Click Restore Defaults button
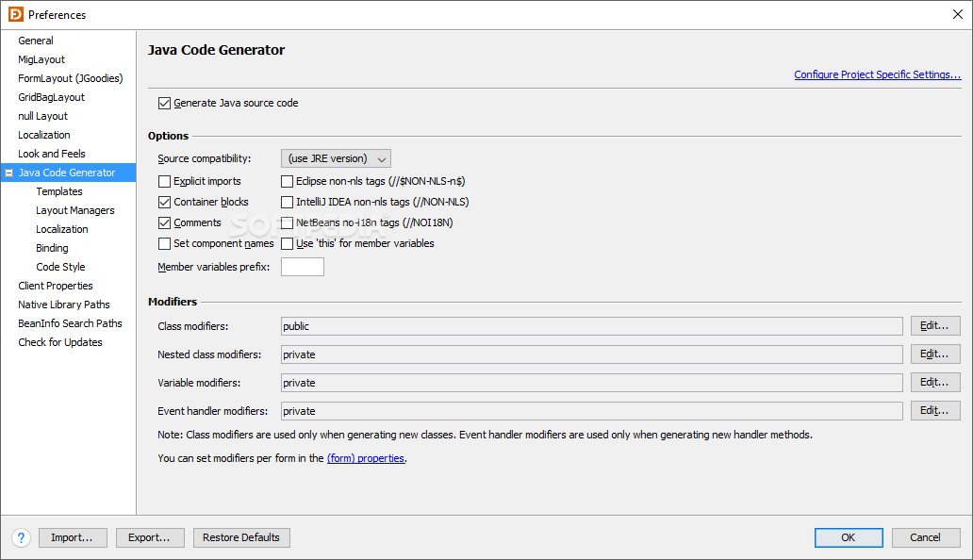The height and width of the screenshot is (560, 973). [x=241, y=537]
